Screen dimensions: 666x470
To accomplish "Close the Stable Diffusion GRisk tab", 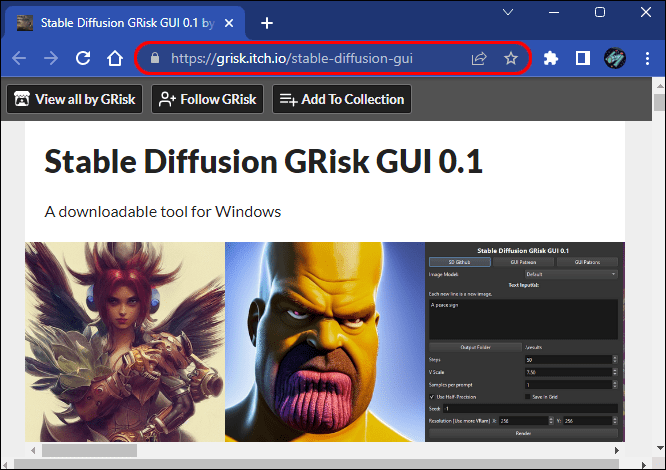I will [x=229, y=23].
